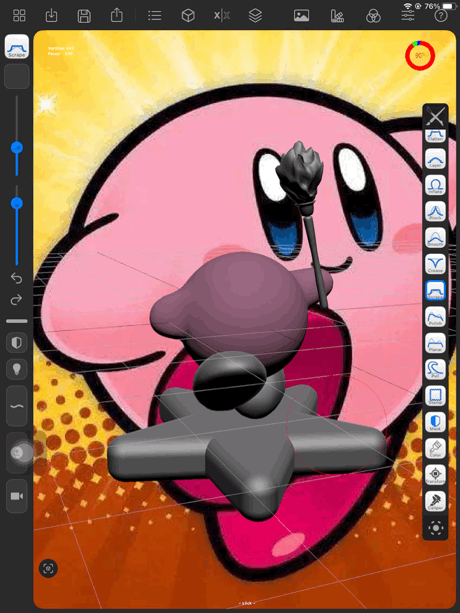The width and height of the screenshot is (460, 613).
Task: Adjust the upper radius slider handle
Action: pos(17,147)
